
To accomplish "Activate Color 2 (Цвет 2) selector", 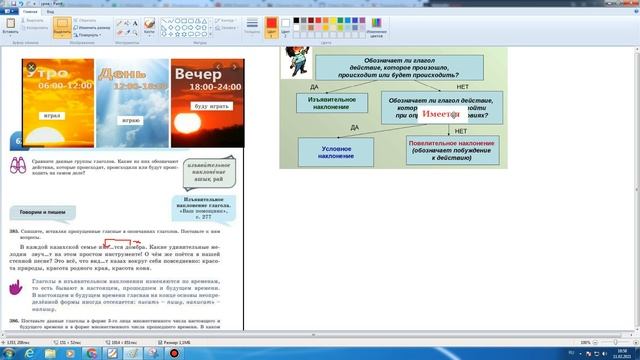I will [285, 28].
